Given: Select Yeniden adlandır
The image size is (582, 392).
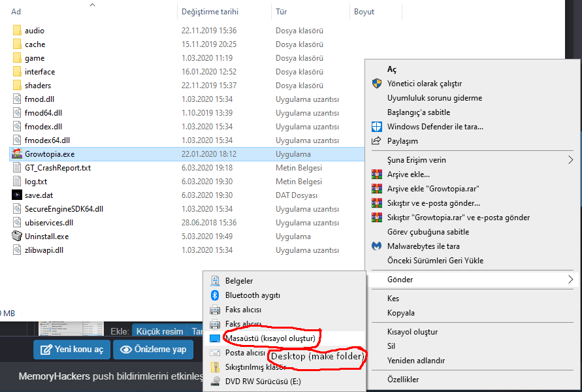Looking at the screenshot, I should pyautogui.click(x=415, y=361).
